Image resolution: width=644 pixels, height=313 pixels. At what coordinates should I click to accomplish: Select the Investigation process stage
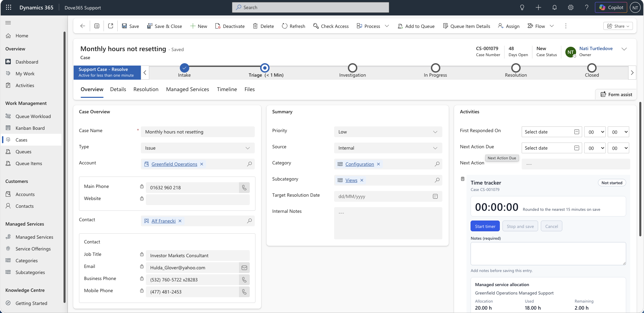(353, 68)
